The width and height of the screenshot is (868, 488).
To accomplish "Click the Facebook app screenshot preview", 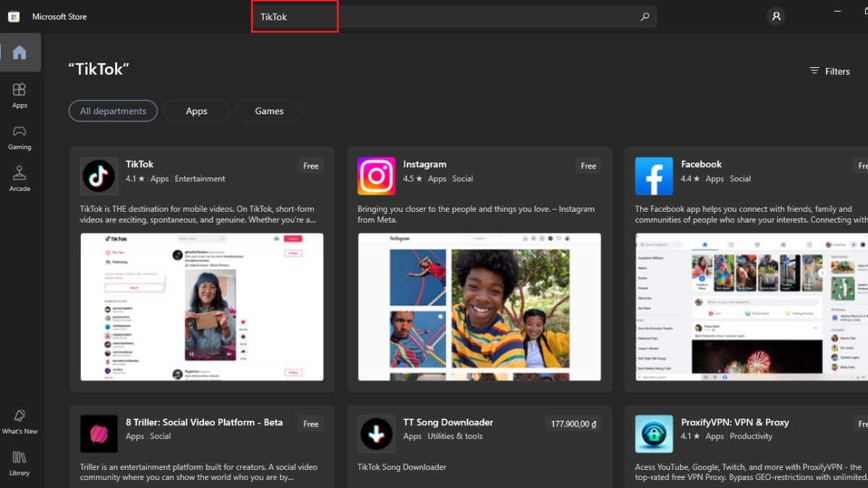I will pyautogui.click(x=752, y=307).
